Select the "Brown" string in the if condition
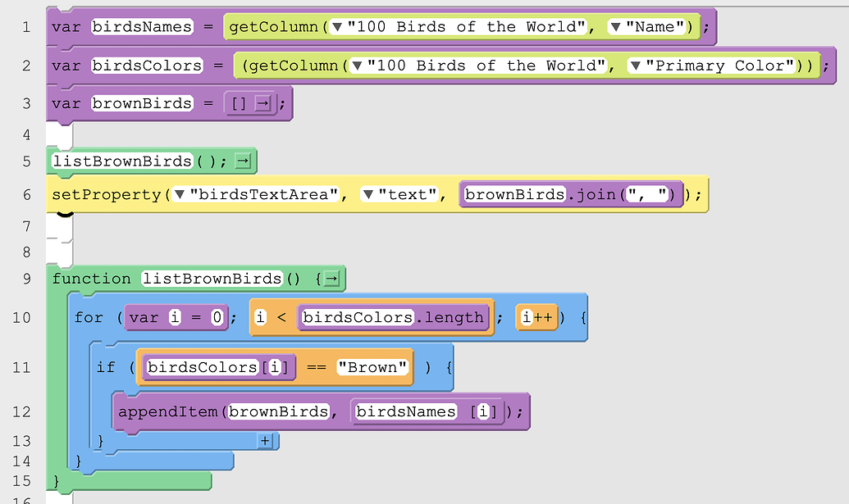The image size is (849, 504). click(x=373, y=367)
